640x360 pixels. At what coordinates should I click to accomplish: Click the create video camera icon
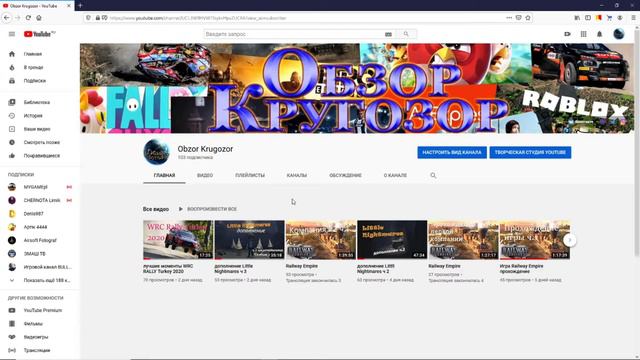pyautogui.click(x=567, y=34)
